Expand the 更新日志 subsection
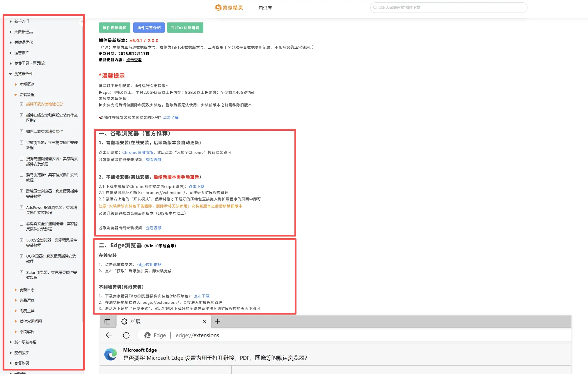The image size is (588, 374). tap(16, 290)
